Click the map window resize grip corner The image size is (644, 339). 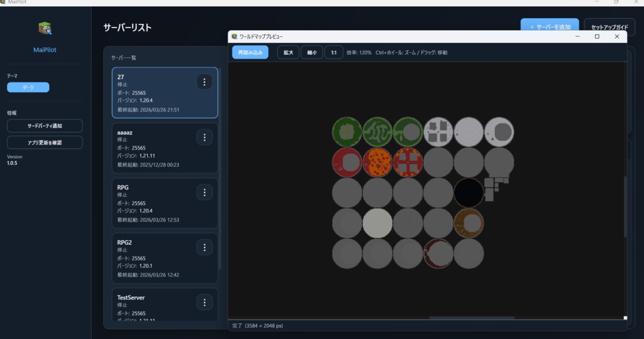coord(625,318)
